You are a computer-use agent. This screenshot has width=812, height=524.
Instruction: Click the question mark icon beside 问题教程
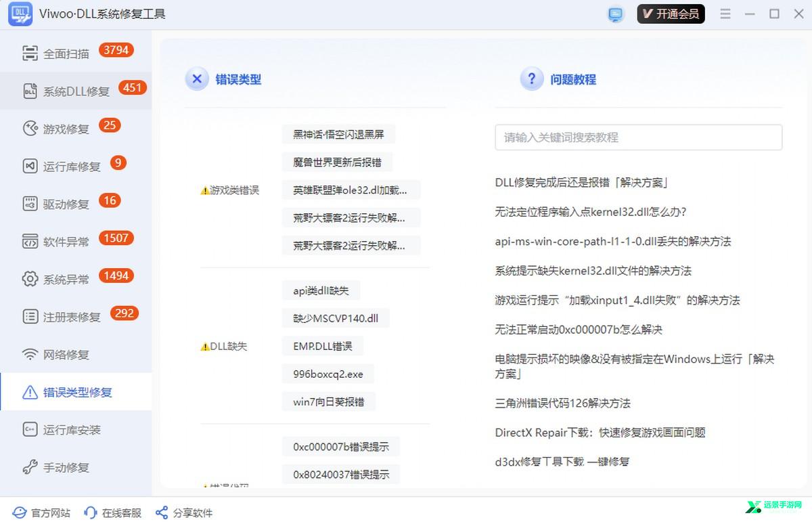(532, 79)
